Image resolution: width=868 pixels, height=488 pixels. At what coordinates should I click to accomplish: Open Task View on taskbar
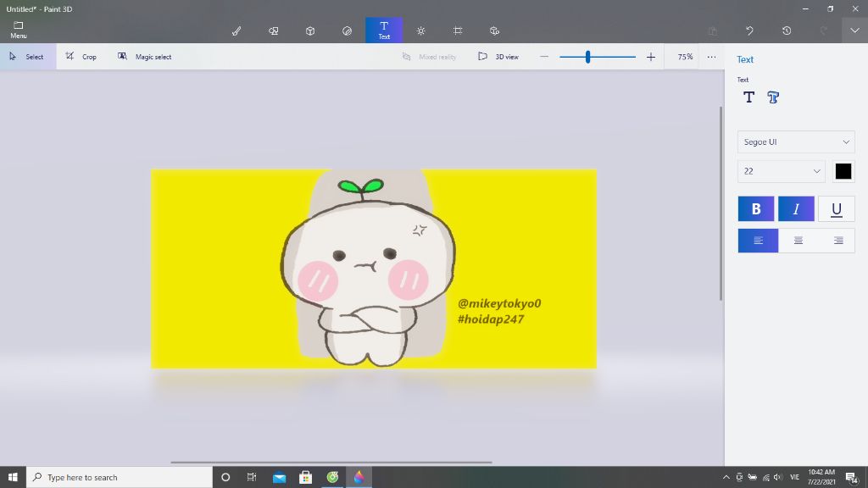[x=252, y=477]
